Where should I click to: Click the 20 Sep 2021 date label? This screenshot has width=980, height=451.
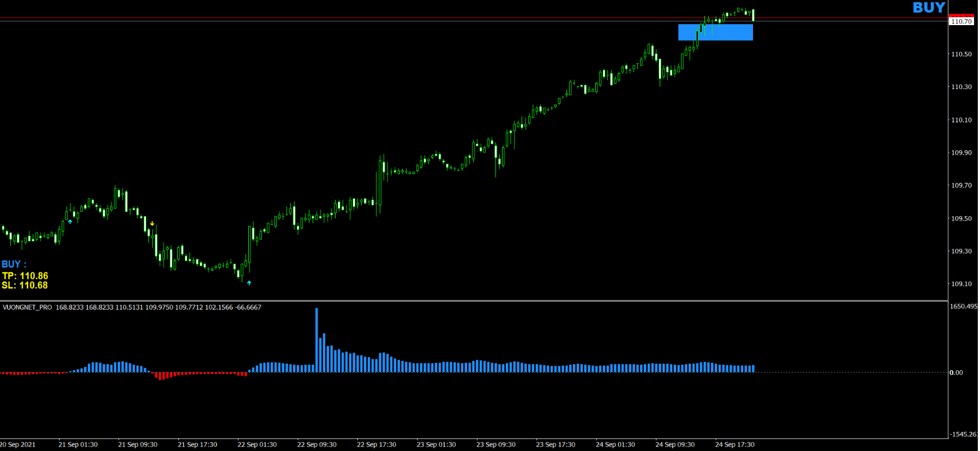click(x=18, y=444)
